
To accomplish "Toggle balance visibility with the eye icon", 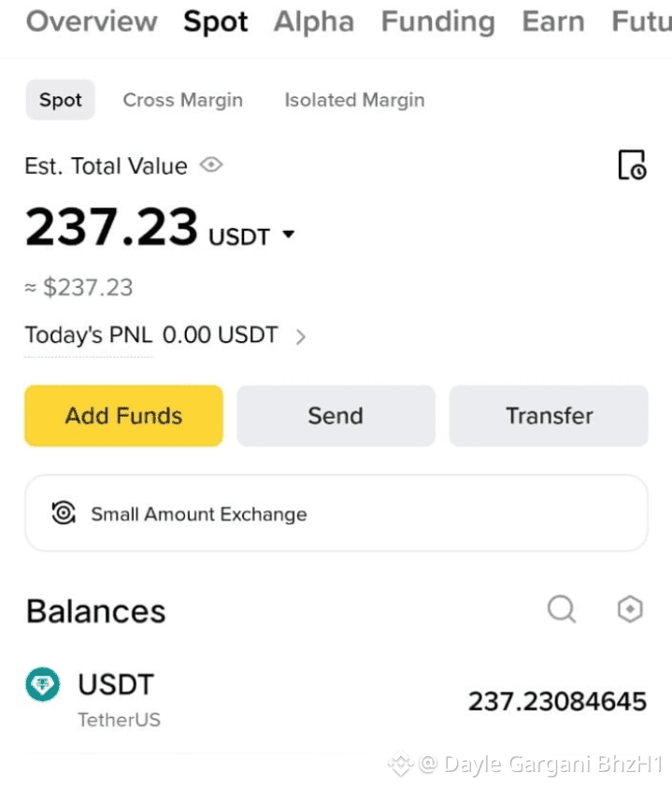I will point(211,165).
